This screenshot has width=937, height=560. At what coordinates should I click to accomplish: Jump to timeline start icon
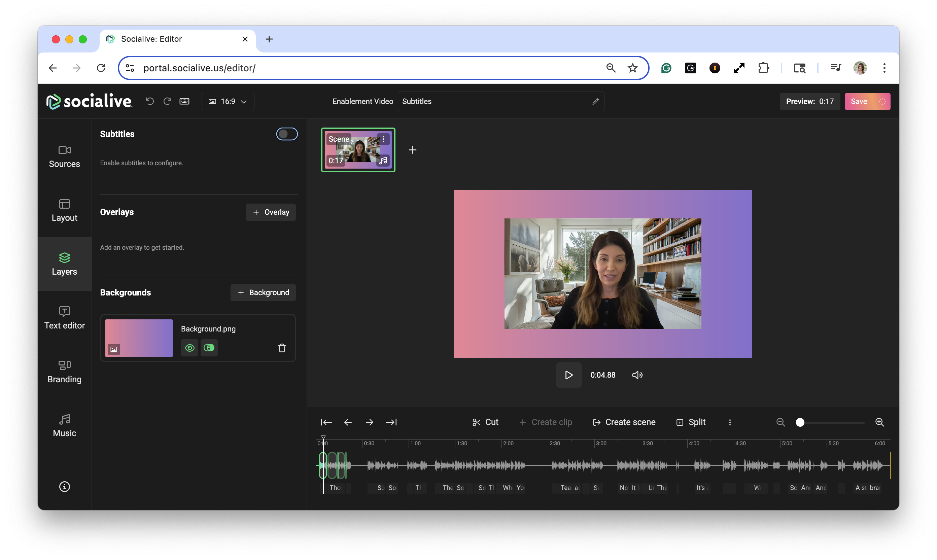(x=326, y=422)
